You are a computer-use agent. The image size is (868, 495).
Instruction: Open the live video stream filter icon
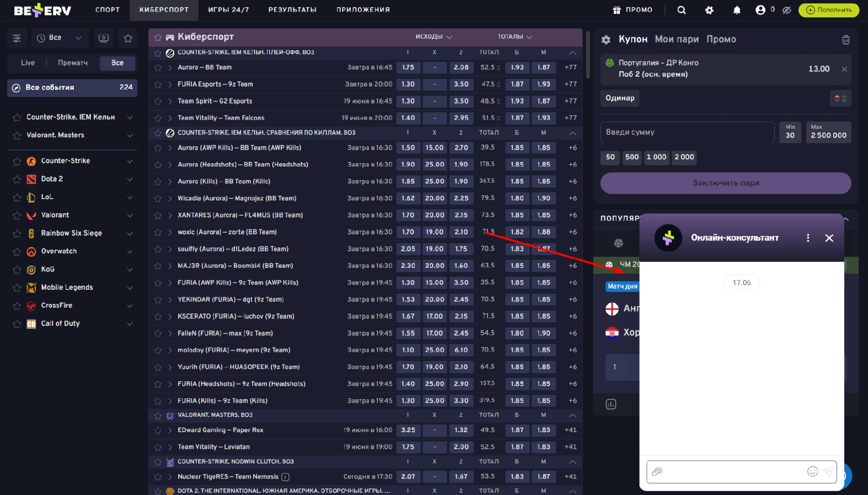[x=103, y=38]
